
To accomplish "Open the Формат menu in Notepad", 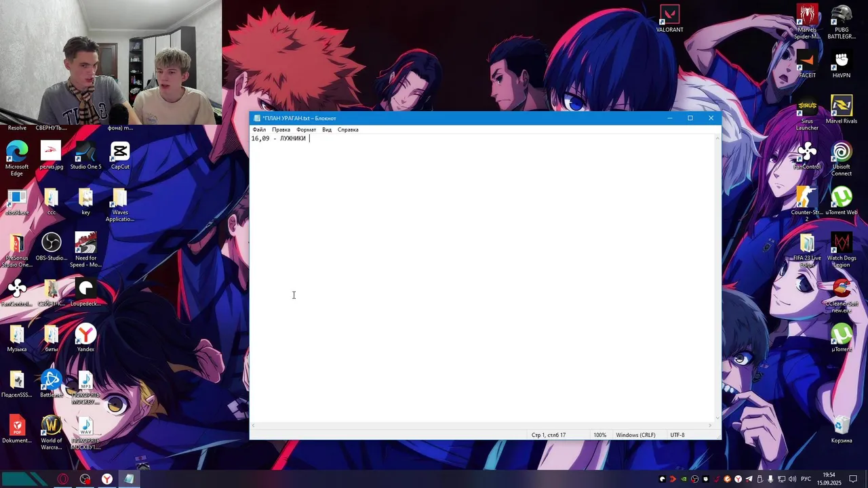I will 306,129.
